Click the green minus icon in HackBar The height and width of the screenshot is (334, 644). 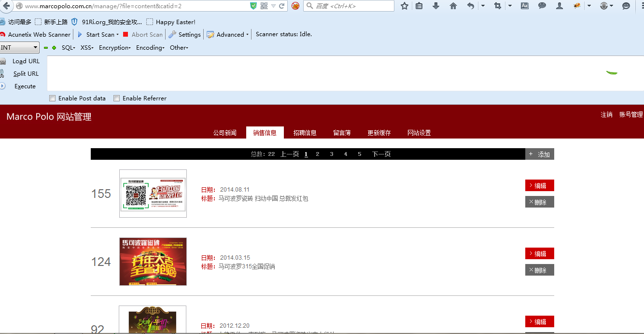click(46, 48)
